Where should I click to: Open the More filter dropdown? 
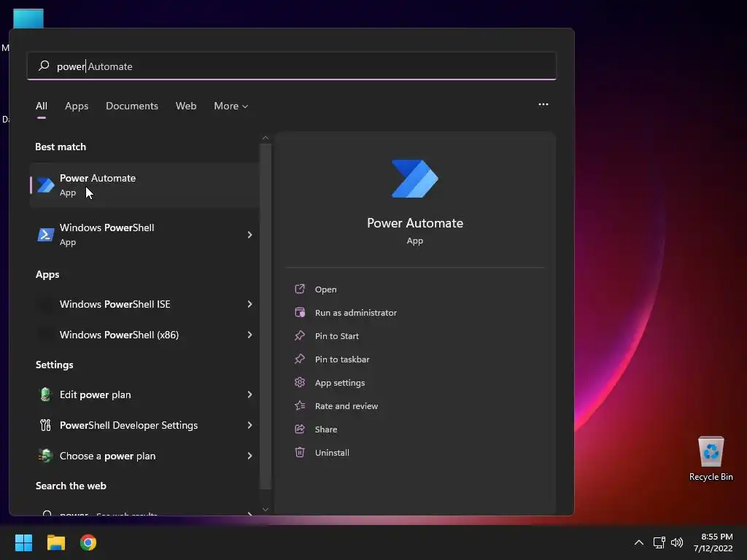231,106
